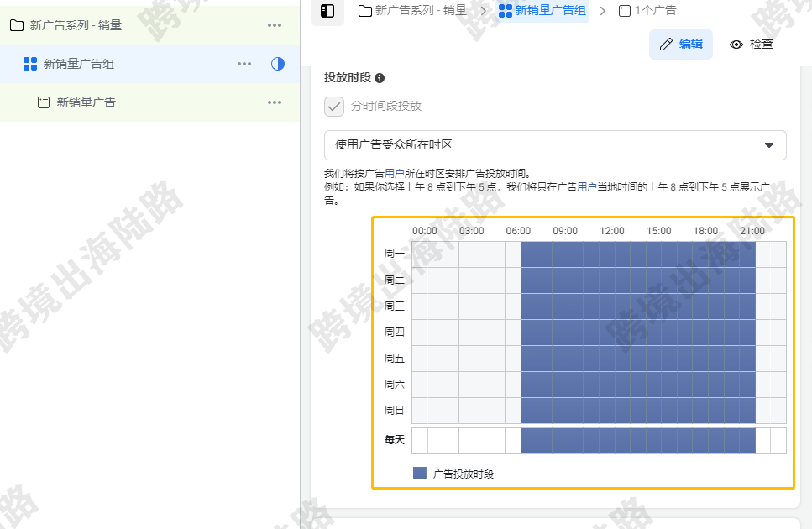Screen dimensions: 812x529
Task: Toggle 分时间段投放 checkbox
Action: (334, 107)
